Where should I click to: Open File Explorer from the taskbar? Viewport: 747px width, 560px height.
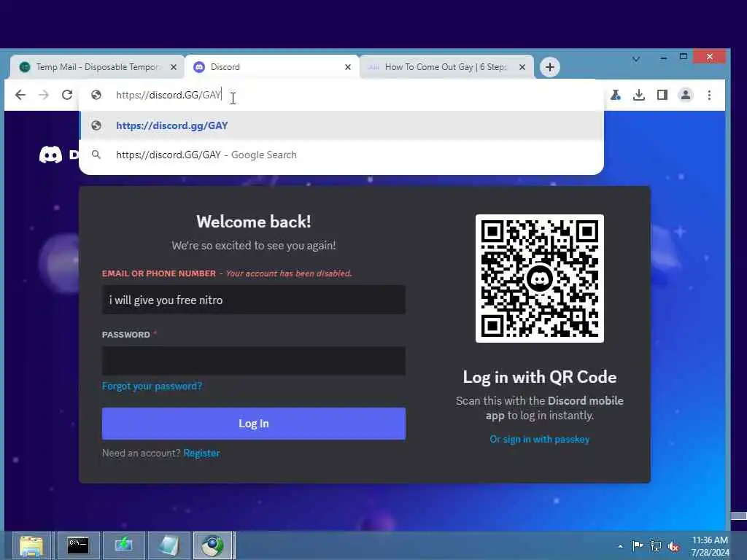(x=32, y=545)
